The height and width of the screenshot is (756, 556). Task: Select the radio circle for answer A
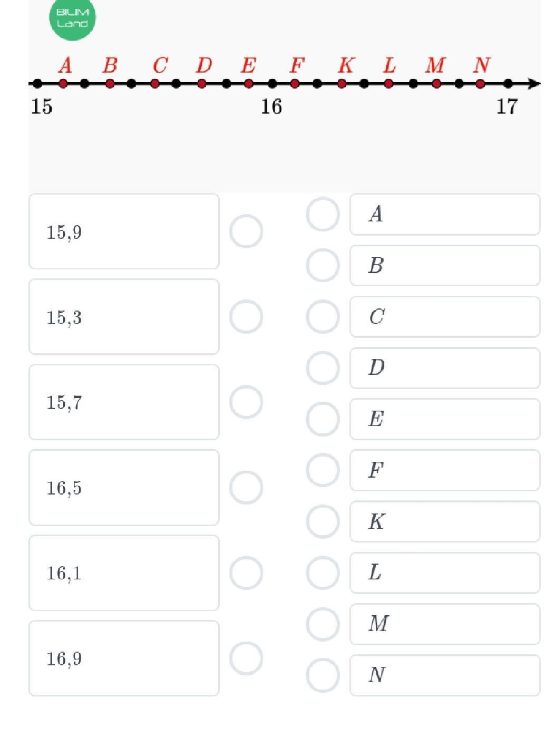(x=323, y=214)
